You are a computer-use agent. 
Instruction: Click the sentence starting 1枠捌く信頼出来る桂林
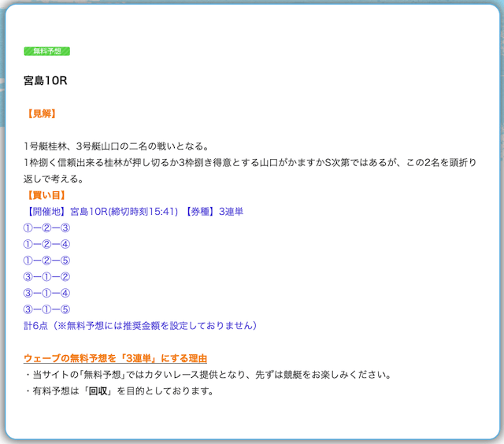click(250, 163)
